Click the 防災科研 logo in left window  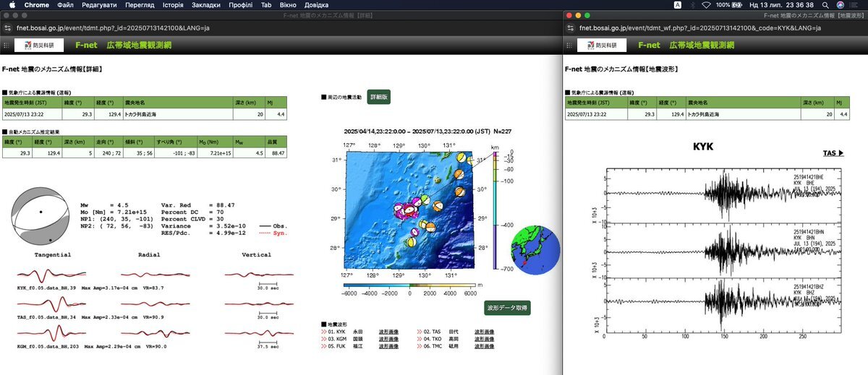click(x=38, y=45)
